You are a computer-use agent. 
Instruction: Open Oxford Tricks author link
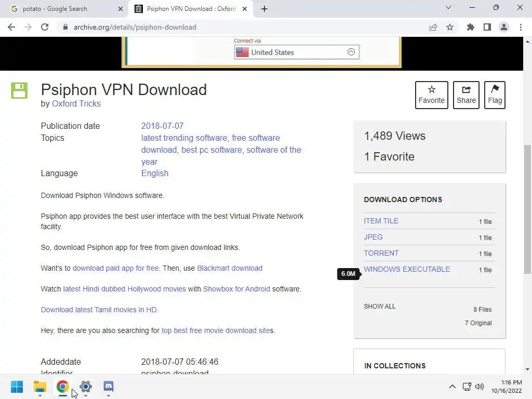pyautogui.click(x=76, y=103)
